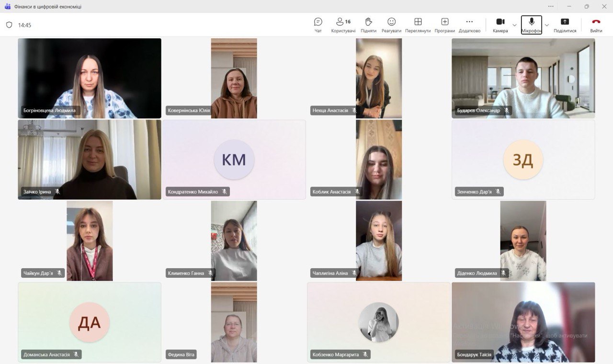This screenshot has width=613, height=364.
Task: Toggle the Камера camera on or off
Action: click(500, 25)
